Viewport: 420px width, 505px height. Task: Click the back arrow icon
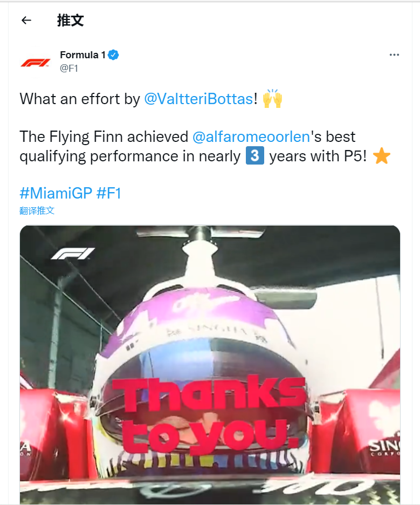click(26, 21)
